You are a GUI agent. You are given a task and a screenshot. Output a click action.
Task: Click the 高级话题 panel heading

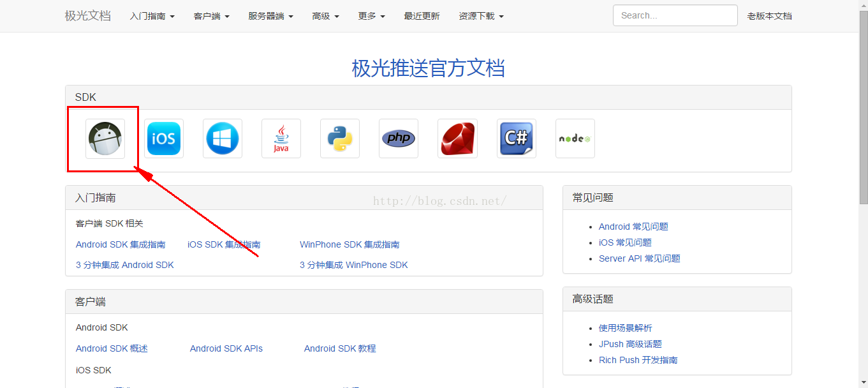pyautogui.click(x=593, y=299)
